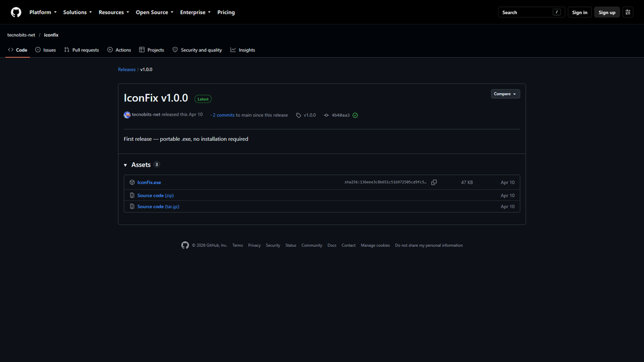644x362 pixels.
Task: View the 2 commits link
Action: (223, 116)
